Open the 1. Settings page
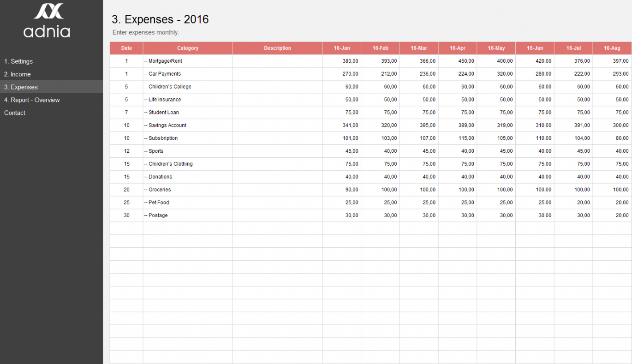The width and height of the screenshot is (632, 364). click(x=18, y=61)
